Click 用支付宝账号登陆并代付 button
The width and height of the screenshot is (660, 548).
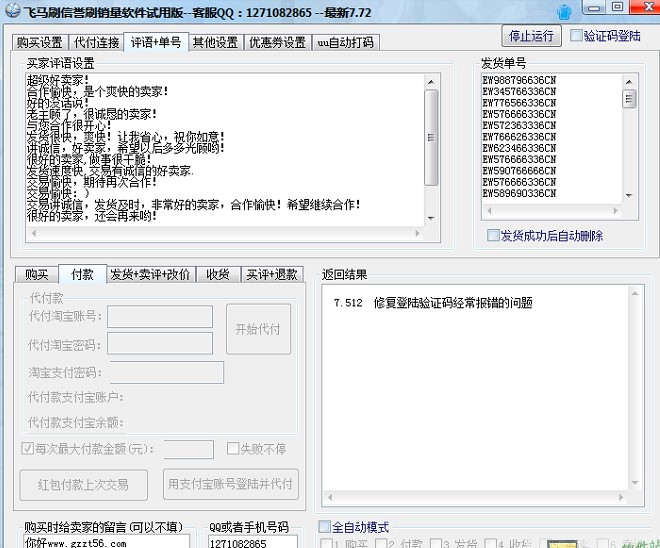pyautogui.click(x=230, y=484)
